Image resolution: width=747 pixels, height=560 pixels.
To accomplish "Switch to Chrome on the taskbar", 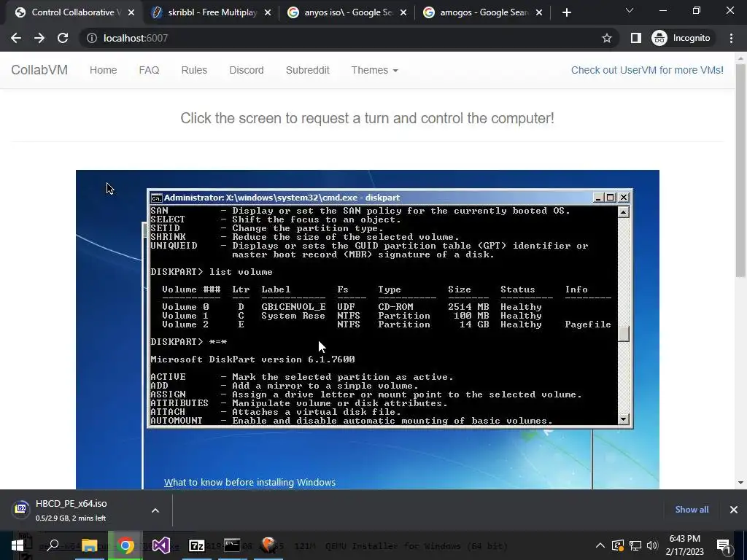I will (x=125, y=545).
